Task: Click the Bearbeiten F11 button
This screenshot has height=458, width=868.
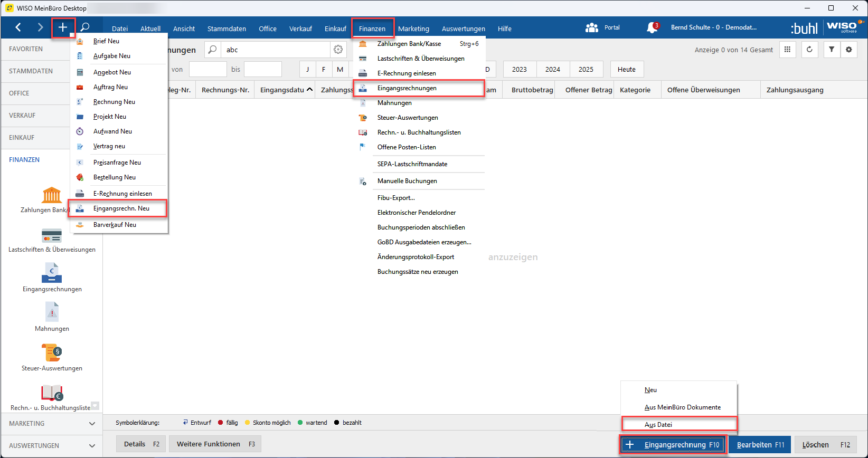Action: 760,445
